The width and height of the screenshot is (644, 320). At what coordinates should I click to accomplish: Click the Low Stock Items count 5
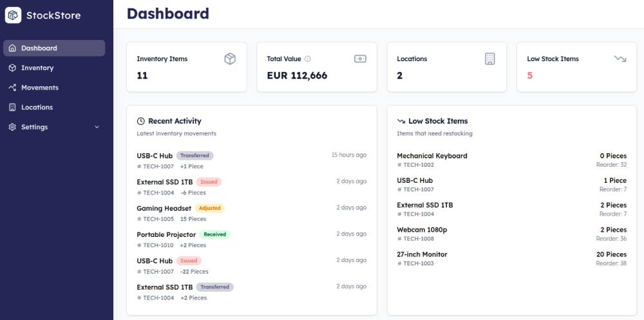(x=530, y=75)
